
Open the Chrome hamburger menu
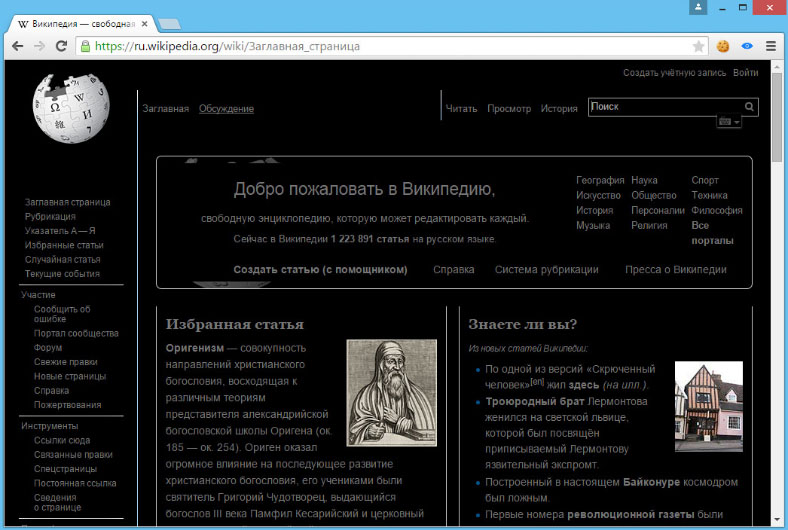(x=771, y=46)
